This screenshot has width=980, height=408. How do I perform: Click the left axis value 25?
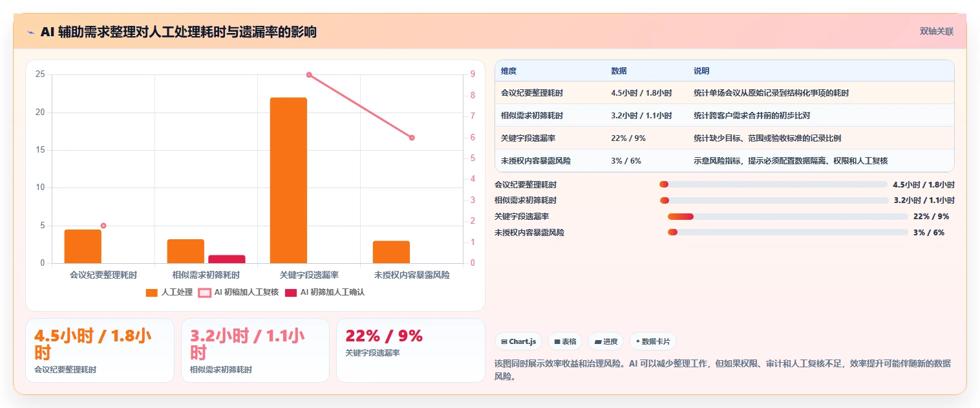(x=40, y=74)
